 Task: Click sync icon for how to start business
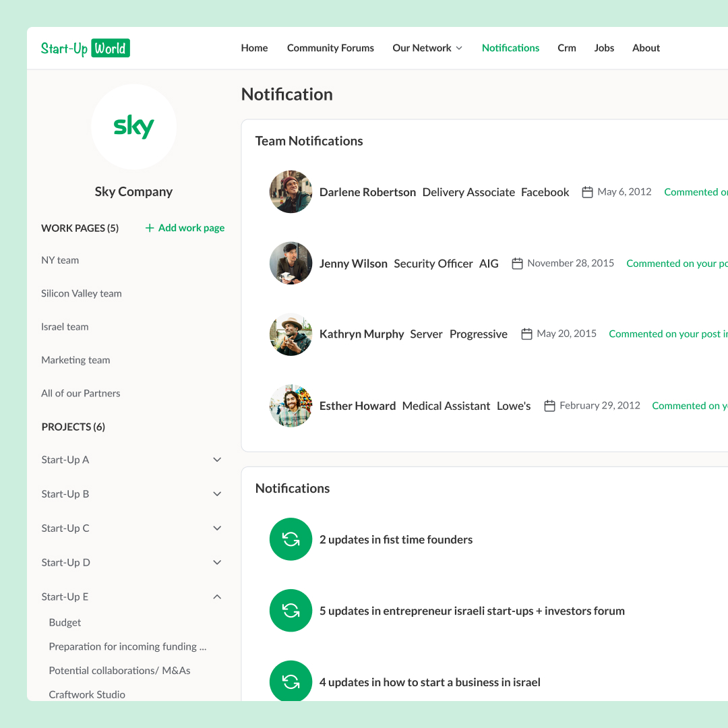tap(291, 682)
